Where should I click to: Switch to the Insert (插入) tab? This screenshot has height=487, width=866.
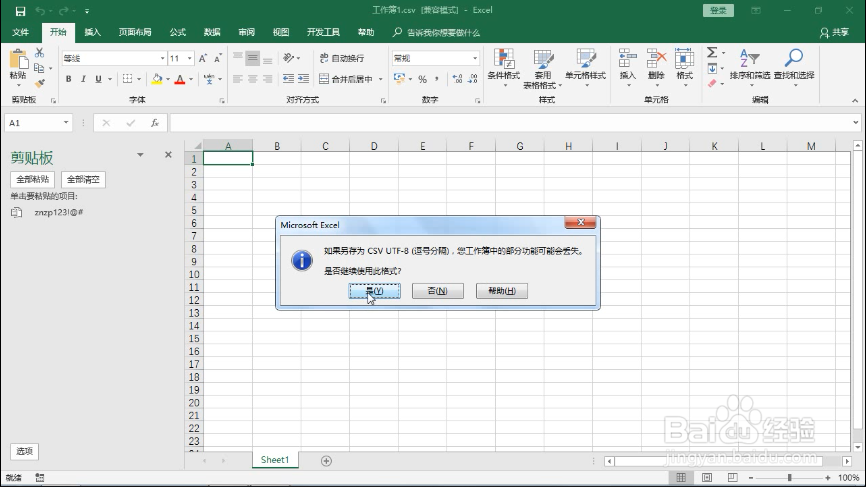pos(92,33)
